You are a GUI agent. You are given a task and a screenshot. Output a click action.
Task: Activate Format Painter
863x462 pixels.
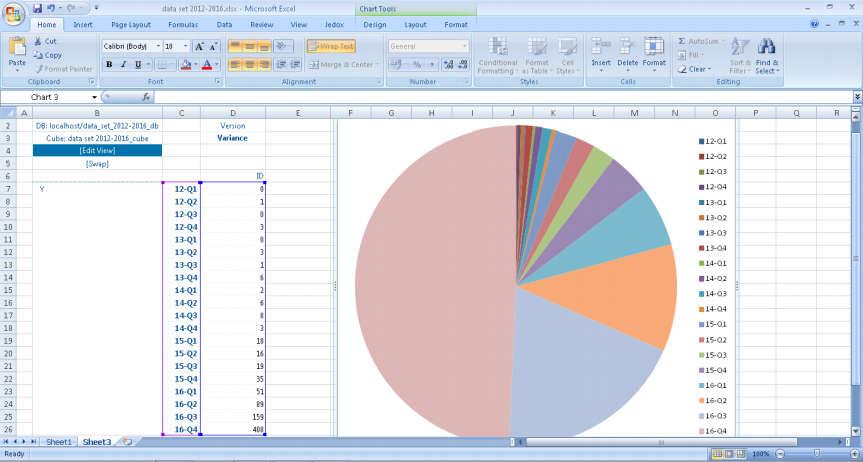tap(63, 69)
